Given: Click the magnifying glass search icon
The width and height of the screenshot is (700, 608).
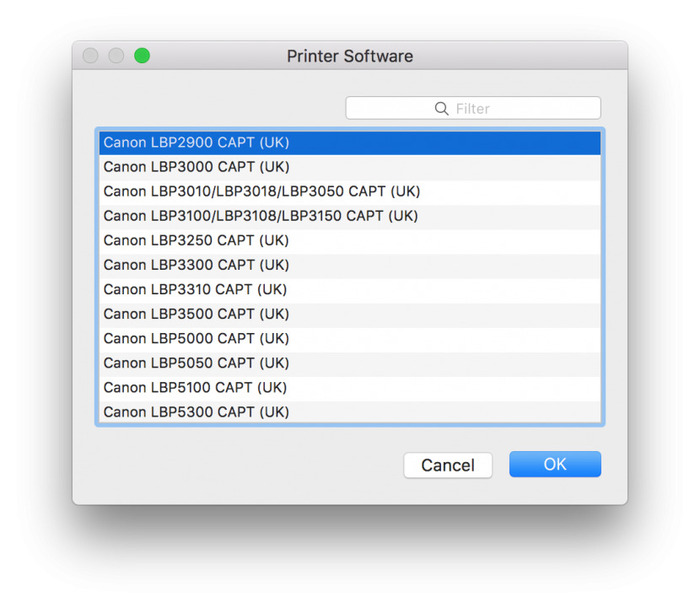Looking at the screenshot, I should 442,108.
